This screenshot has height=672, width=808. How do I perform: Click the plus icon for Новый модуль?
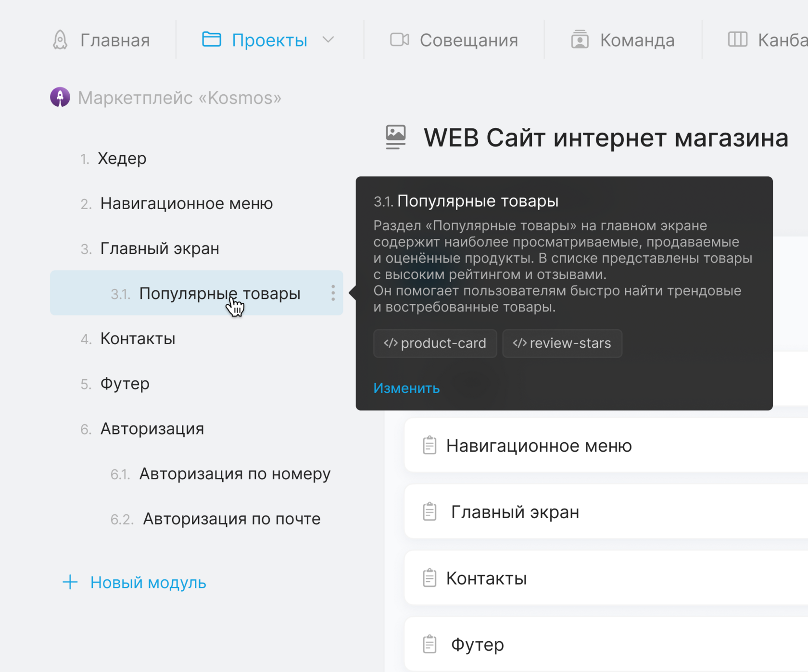70,582
